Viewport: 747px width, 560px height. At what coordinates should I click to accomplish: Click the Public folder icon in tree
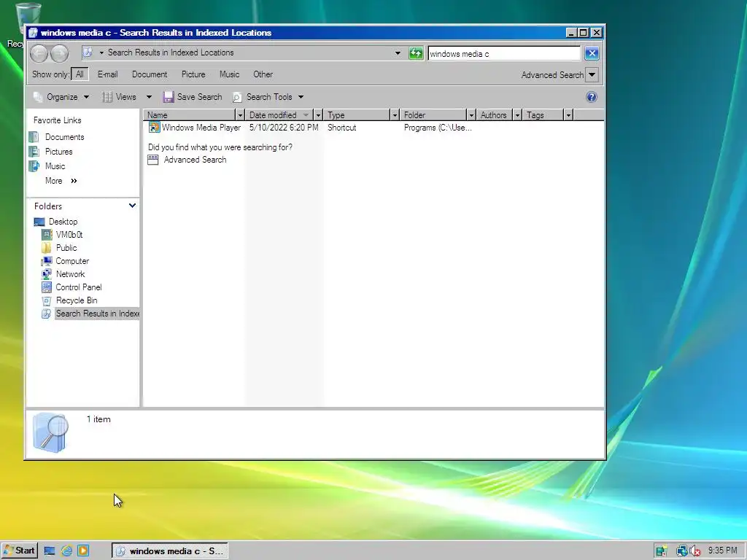[x=47, y=248]
